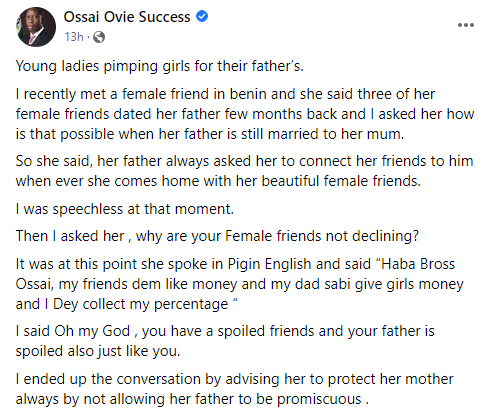The width and height of the screenshot is (495, 411).
Task: Open the 13h post timestamp
Action: pos(74,37)
